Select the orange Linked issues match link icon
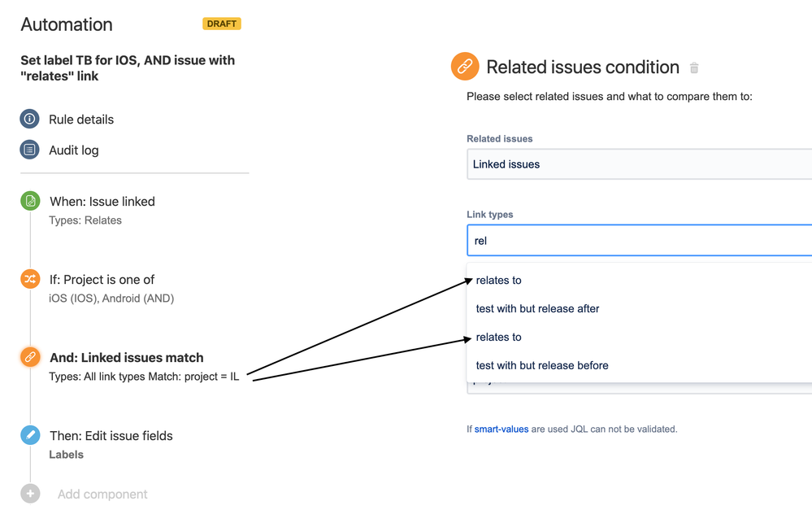The width and height of the screenshot is (812, 523). click(x=30, y=357)
